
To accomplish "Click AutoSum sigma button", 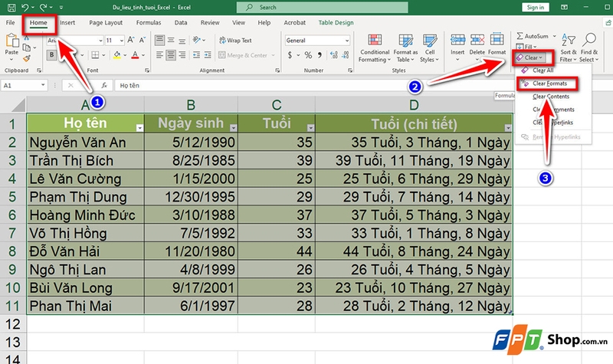I will (533, 36).
